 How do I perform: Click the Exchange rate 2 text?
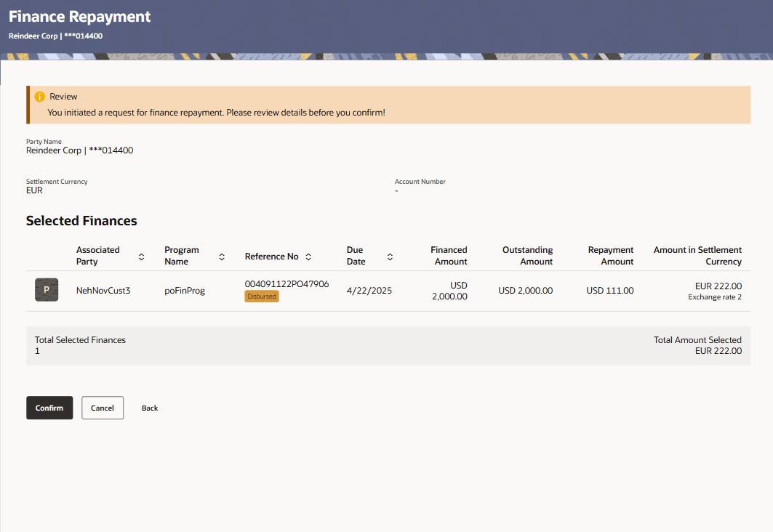(715, 297)
